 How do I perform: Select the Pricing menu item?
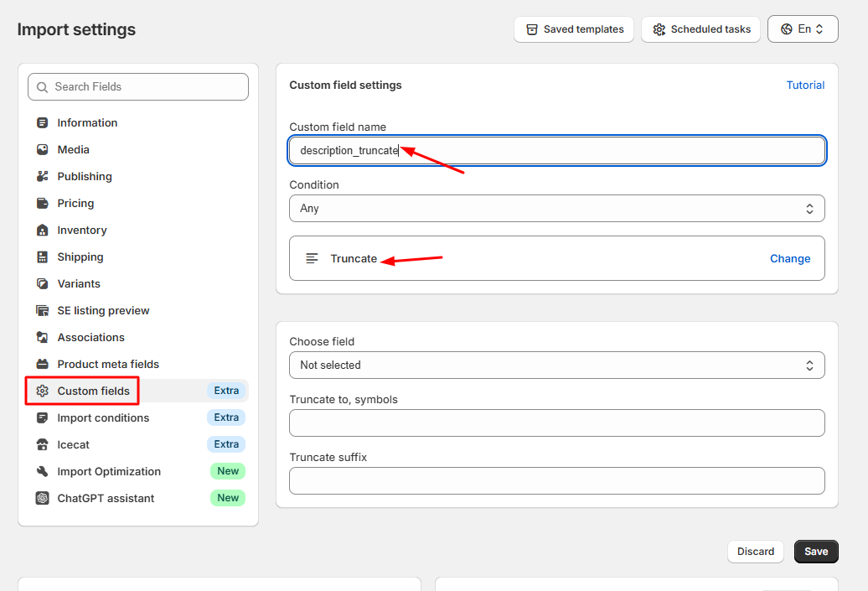[76, 203]
